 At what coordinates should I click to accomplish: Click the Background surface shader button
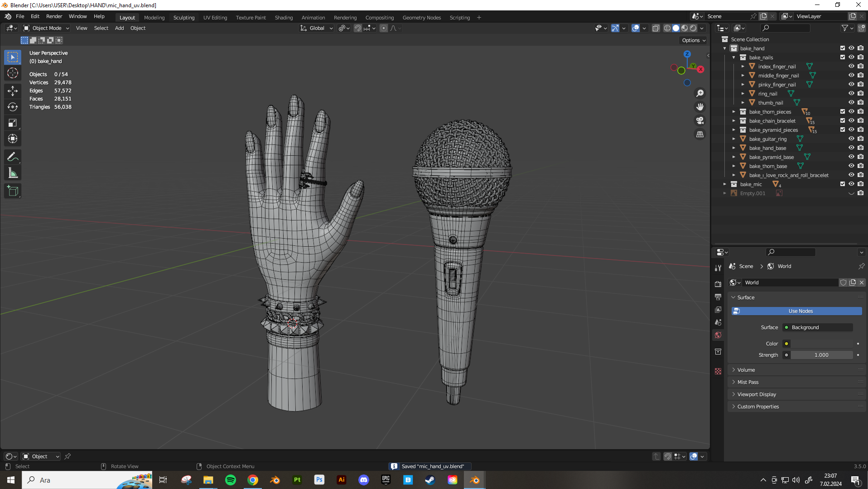tap(818, 327)
